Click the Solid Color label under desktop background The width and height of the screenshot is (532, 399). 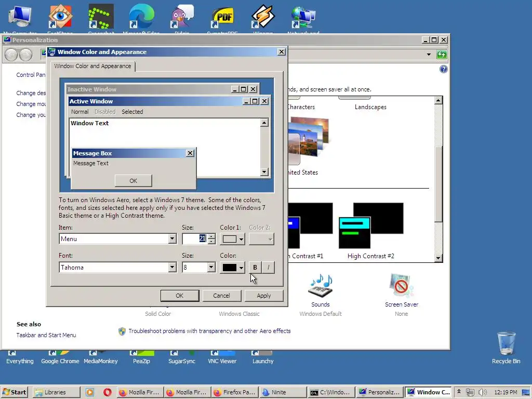[158, 314]
